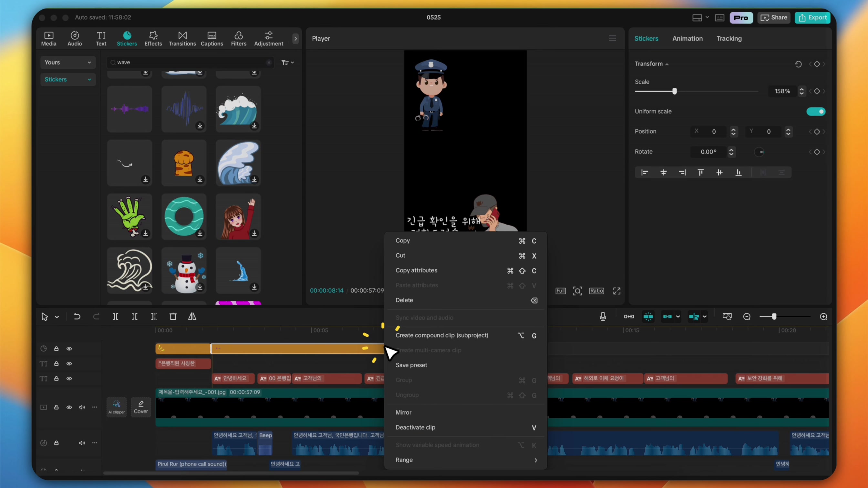Choose Delete from the context menu
Image resolution: width=868 pixels, height=488 pixels.
point(466,300)
